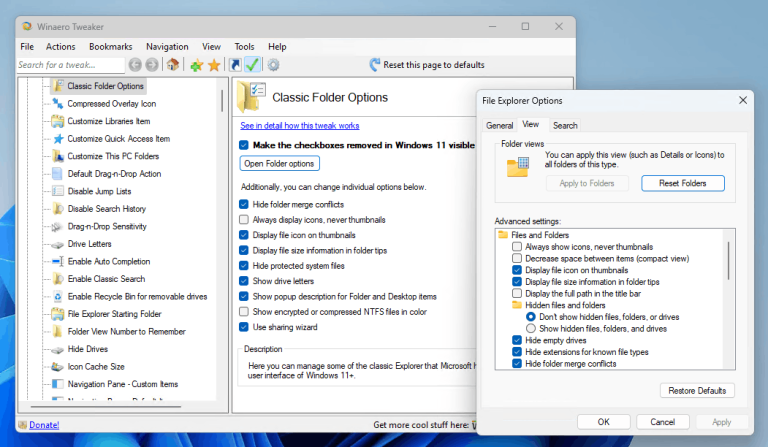
Task: Click Open Folder options button
Action: coord(279,164)
